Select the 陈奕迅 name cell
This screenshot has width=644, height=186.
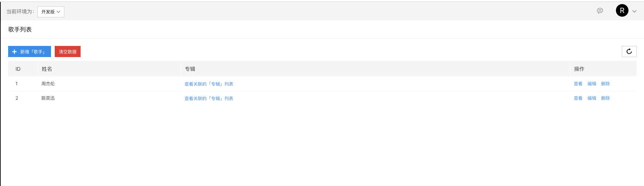[109, 98]
